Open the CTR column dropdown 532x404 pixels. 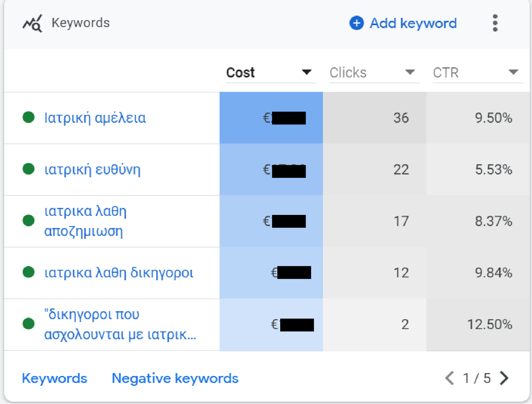point(513,72)
